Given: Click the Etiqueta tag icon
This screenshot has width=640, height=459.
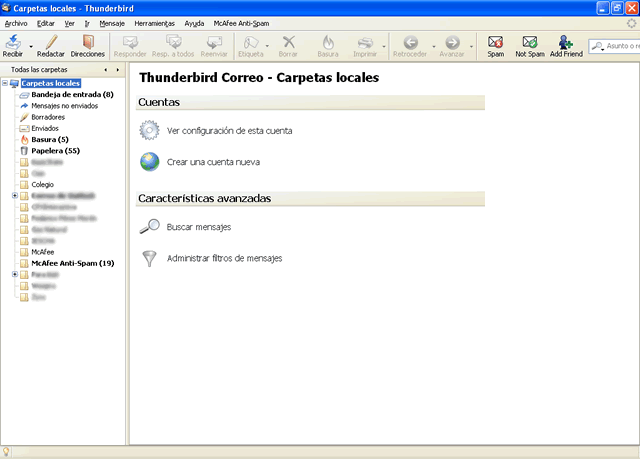Looking at the screenshot, I should [x=251, y=42].
